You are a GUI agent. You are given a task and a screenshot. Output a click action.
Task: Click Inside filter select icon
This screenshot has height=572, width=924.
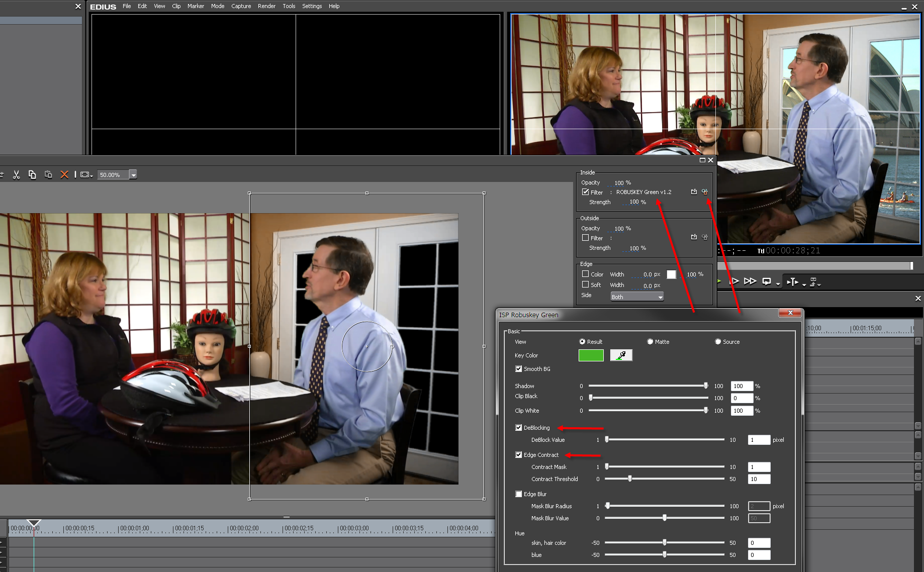[694, 192]
